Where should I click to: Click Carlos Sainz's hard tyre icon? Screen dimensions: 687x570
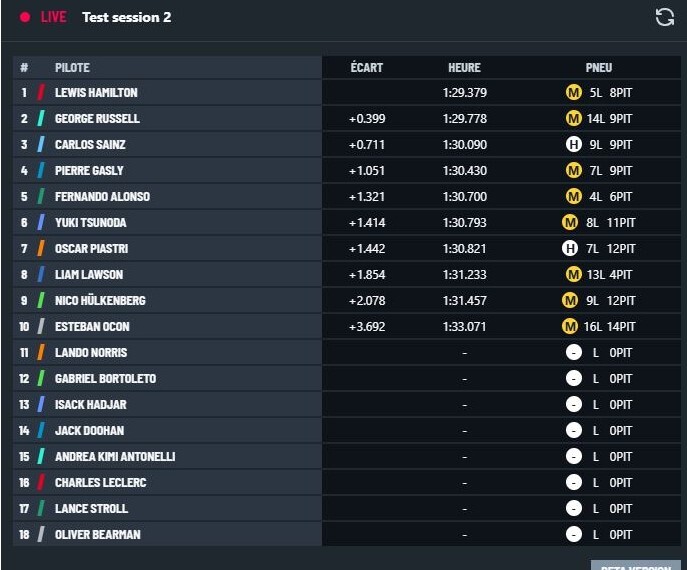[574, 144]
